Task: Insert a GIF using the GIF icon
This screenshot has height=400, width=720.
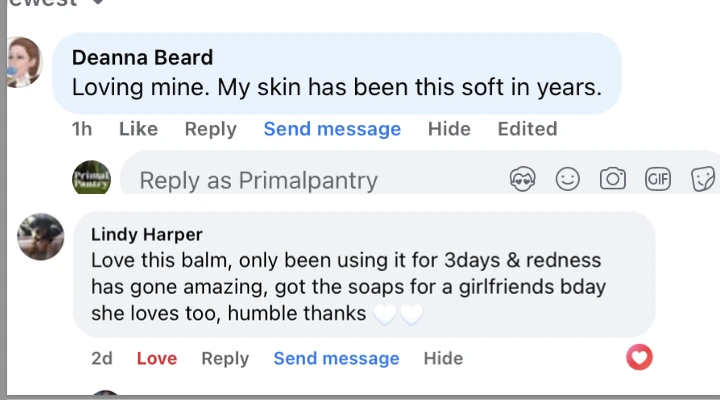Action: (658, 179)
